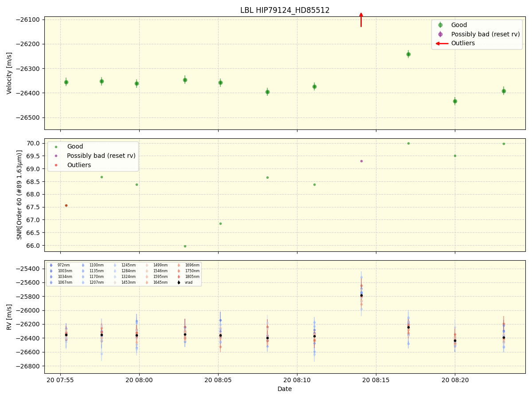Click the 20 08:05 date tick label
This screenshot has width=532, height=399.
[218, 380]
